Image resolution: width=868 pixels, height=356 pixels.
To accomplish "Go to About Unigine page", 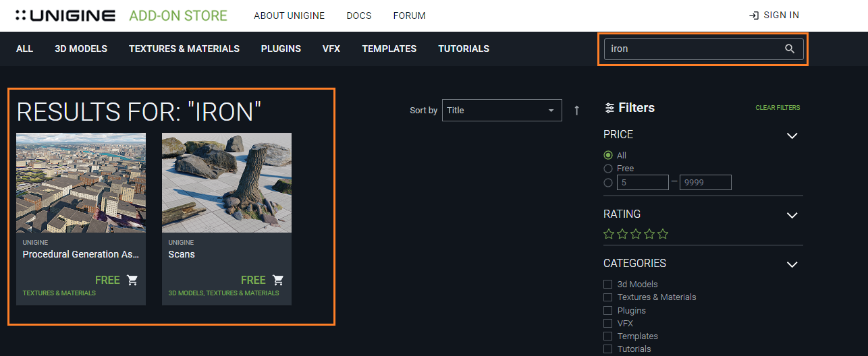I will (289, 16).
